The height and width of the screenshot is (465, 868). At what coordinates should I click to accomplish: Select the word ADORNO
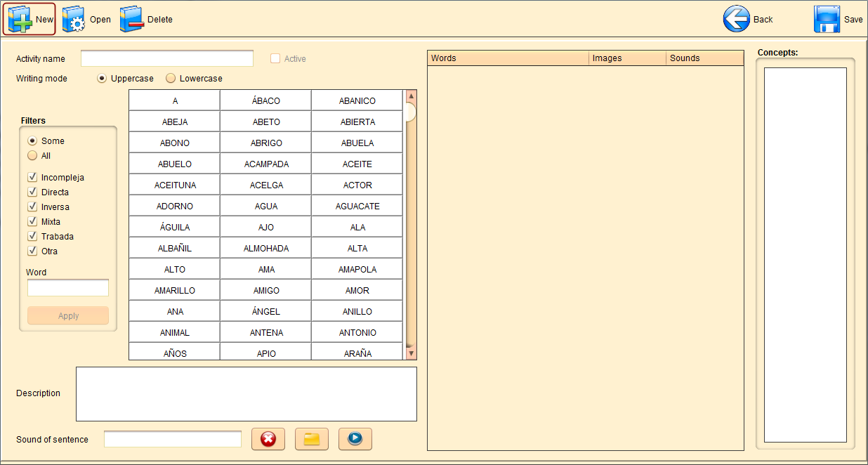click(174, 206)
